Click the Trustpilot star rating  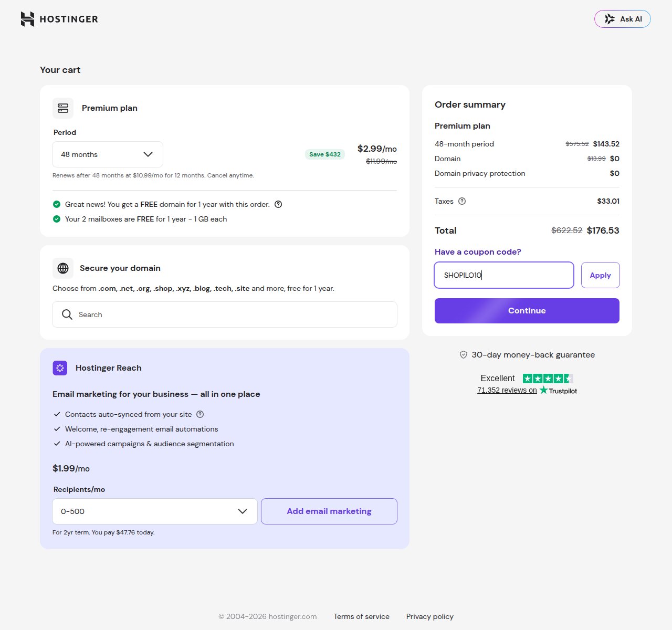coord(548,379)
